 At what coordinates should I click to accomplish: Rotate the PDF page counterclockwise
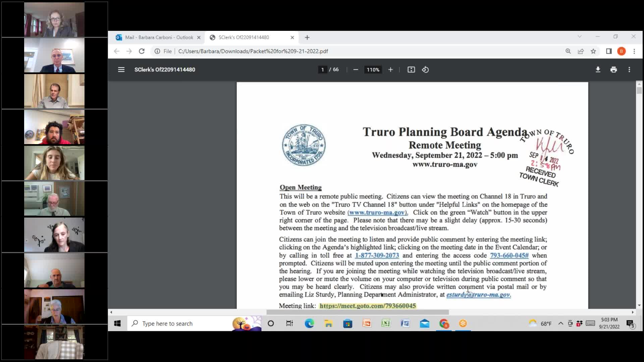point(425,69)
